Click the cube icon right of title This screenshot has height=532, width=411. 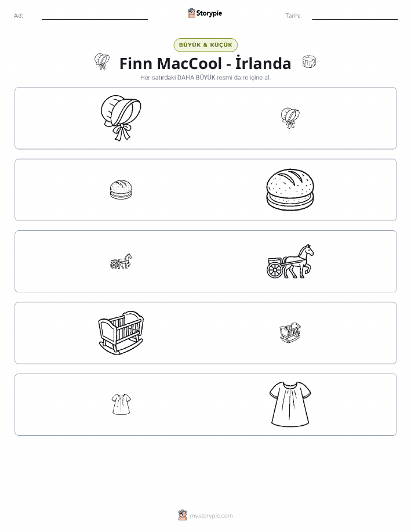(309, 61)
